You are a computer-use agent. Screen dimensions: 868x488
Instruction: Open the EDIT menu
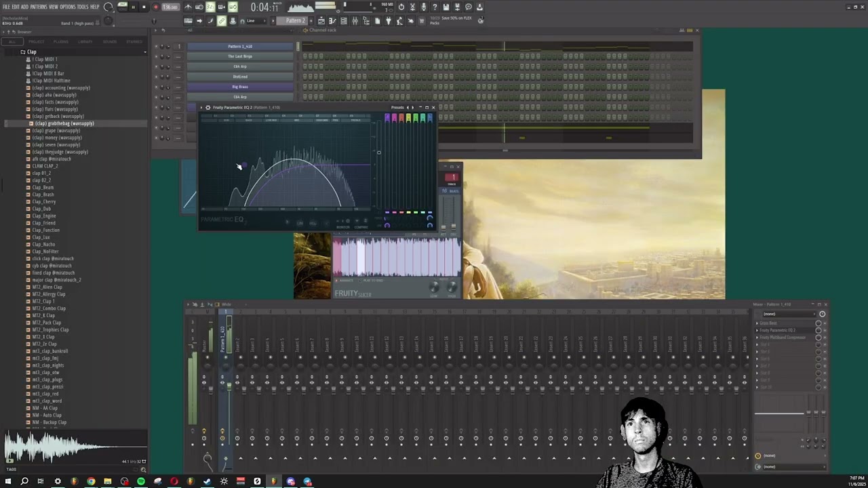(x=15, y=7)
